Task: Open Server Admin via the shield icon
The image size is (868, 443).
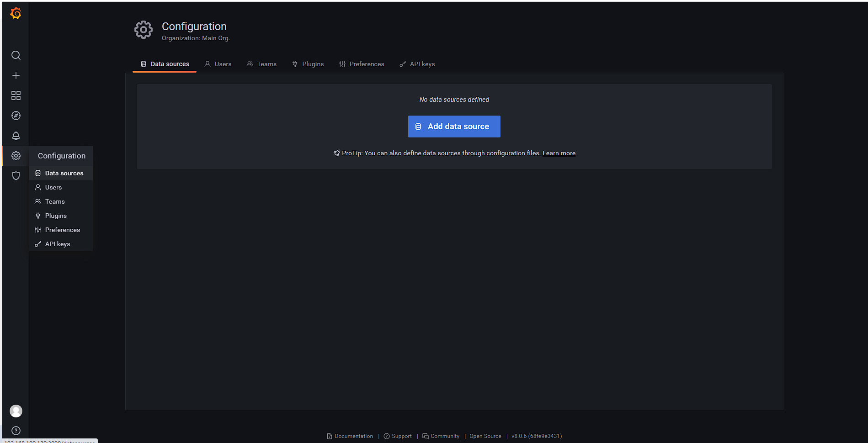Action: point(16,175)
